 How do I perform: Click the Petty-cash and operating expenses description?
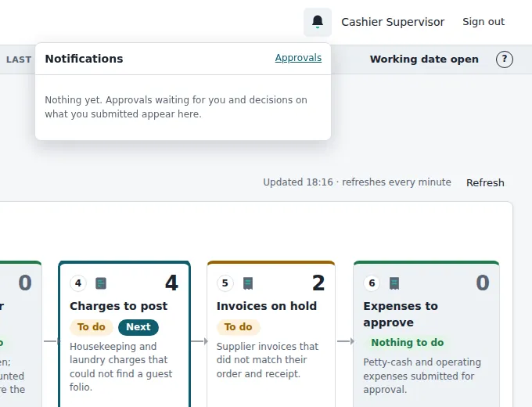422,376
